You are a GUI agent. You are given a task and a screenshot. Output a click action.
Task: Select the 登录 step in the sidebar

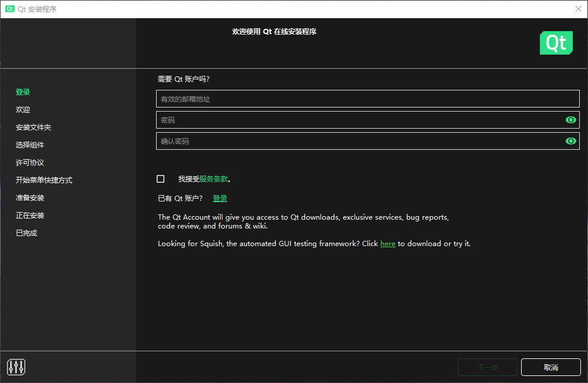click(23, 92)
